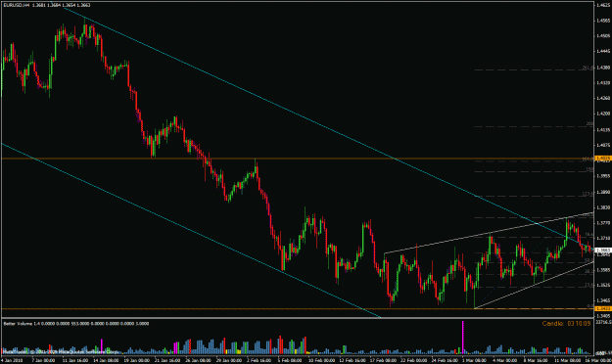Viewport: 612px width, 364px height.
Task: Click the 12 Feb 16:00 time label
Action: 353,360
